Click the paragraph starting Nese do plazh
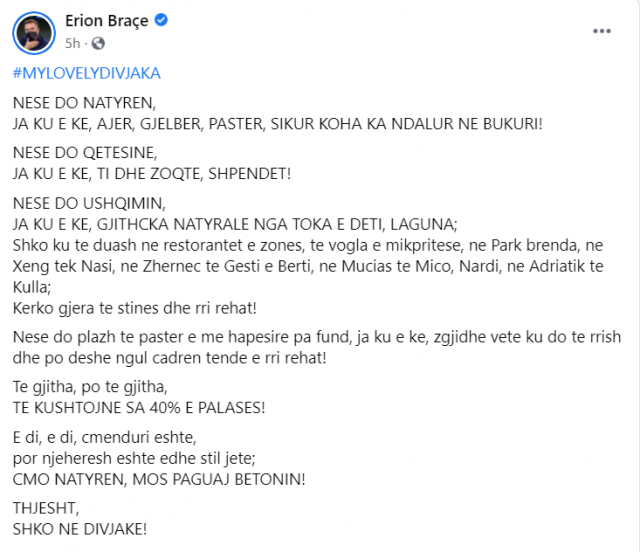Screen dimensions: 640x552 [317, 347]
